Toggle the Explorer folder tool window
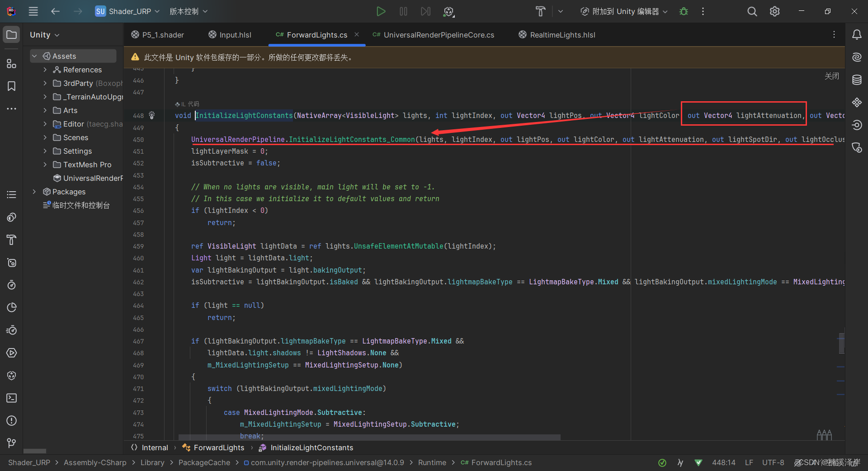The image size is (868, 471). 12,35
